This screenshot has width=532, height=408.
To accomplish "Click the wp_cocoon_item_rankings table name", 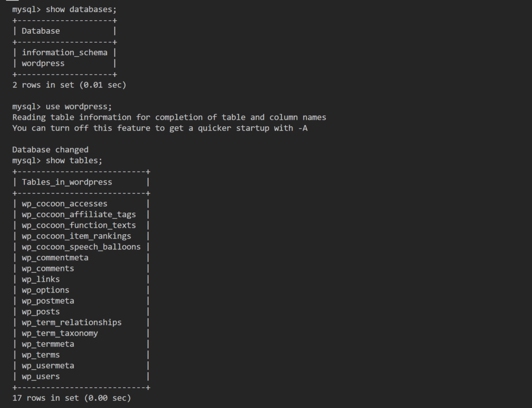I will coord(76,236).
